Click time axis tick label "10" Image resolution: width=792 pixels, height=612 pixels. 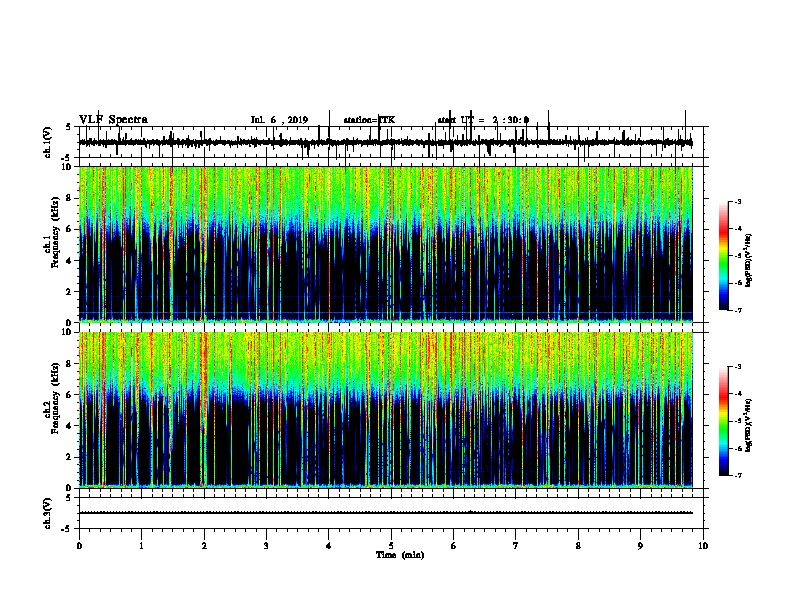(x=703, y=546)
